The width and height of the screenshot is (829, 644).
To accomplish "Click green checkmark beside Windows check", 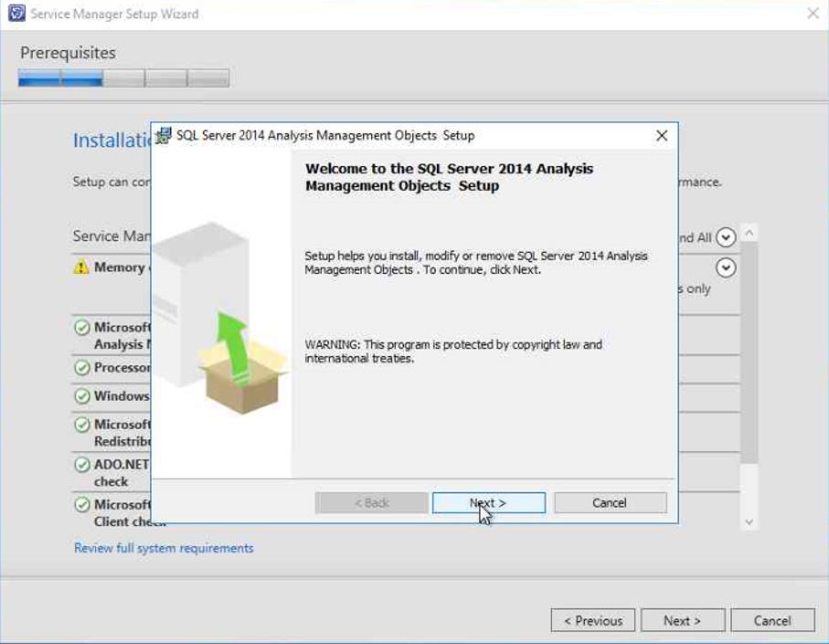I will [82, 396].
